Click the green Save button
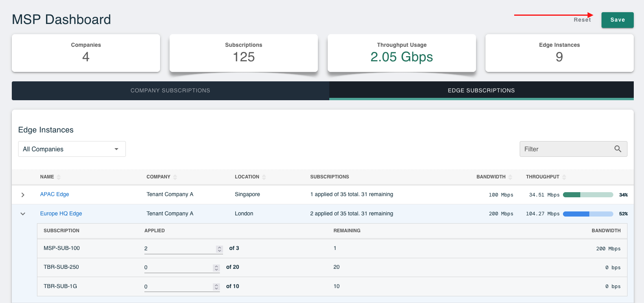Viewport: 644px width, 303px height. pyautogui.click(x=618, y=20)
